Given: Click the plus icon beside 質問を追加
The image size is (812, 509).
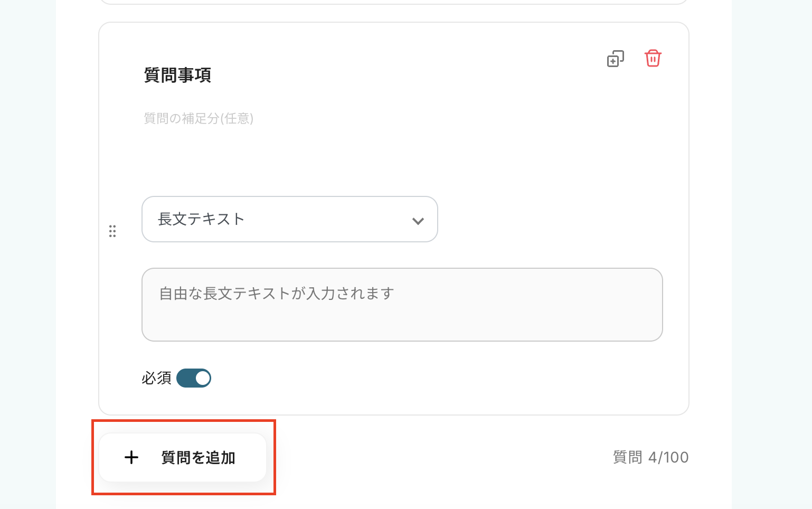Looking at the screenshot, I should pyautogui.click(x=131, y=457).
